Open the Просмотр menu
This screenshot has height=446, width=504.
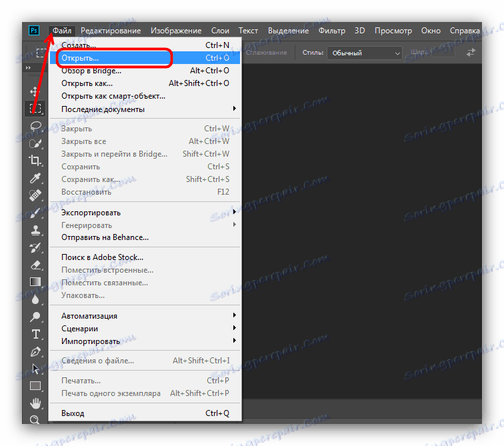393,31
